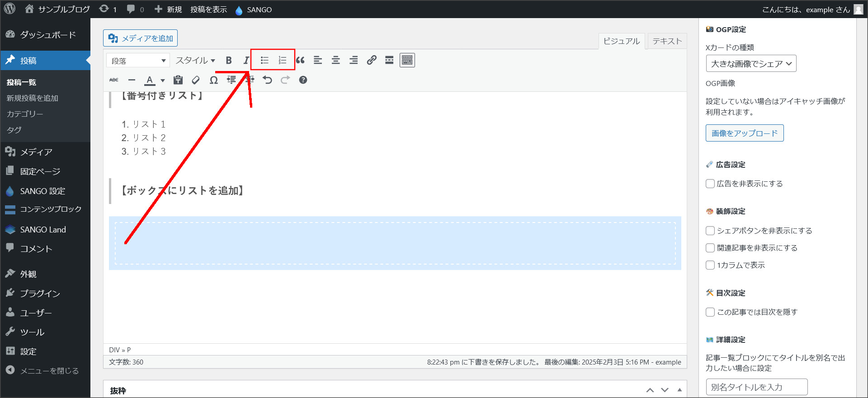
Task: Open Xカードの種類 select box
Action: [x=751, y=64]
